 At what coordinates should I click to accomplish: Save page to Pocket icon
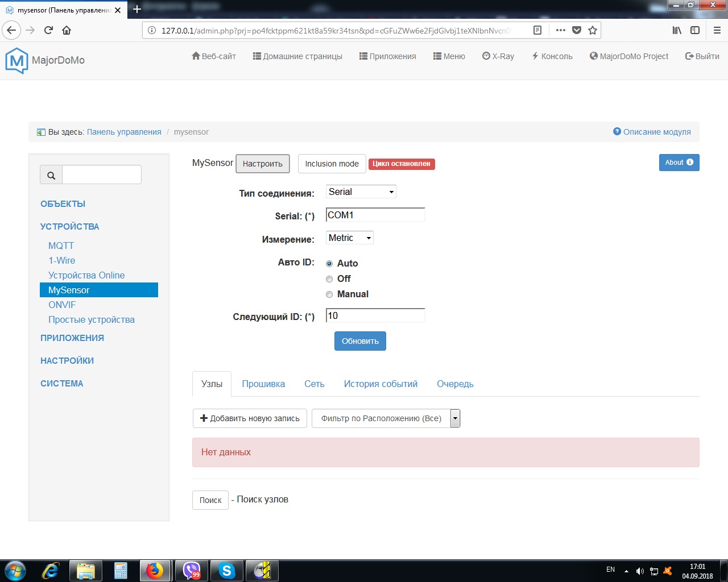pos(577,30)
